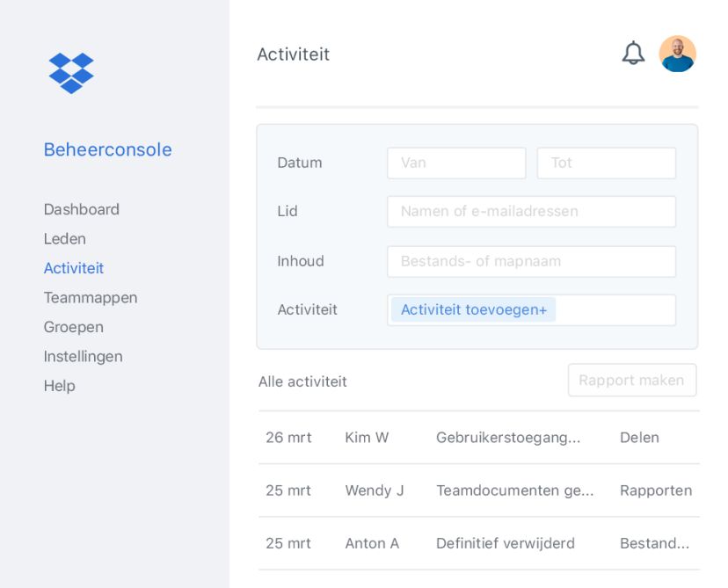The width and height of the screenshot is (728, 588).
Task: Open the Dashboard section
Action: pos(81,209)
